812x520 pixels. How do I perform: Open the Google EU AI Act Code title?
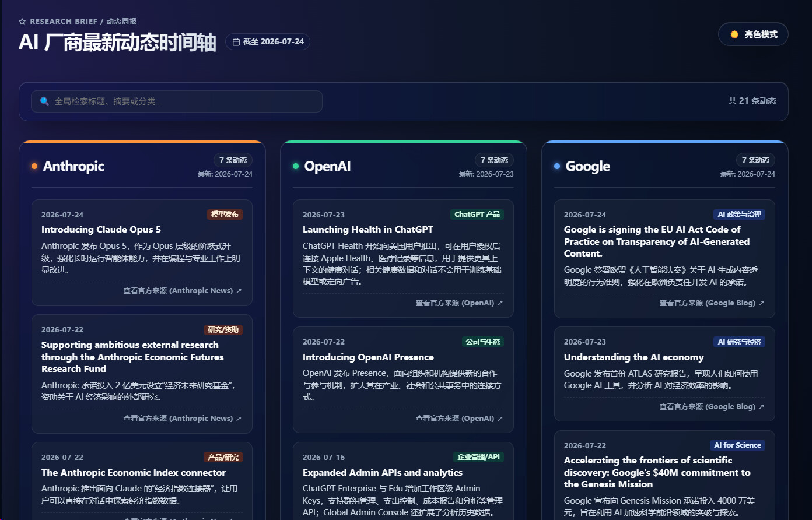(x=657, y=241)
